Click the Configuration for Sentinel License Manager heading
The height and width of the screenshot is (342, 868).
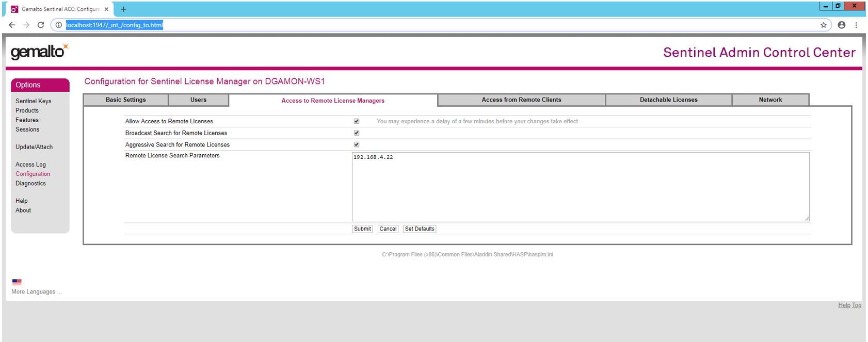click(205, 82)
